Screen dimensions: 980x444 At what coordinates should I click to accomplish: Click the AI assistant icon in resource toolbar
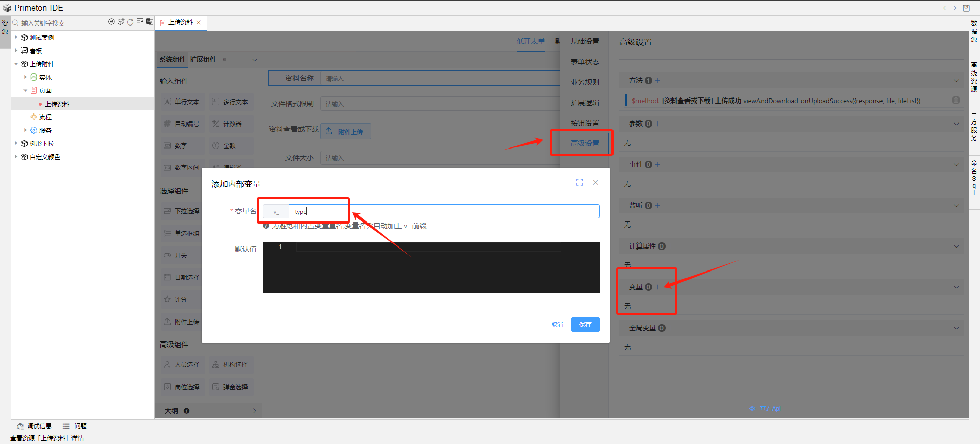pos(111,22)
